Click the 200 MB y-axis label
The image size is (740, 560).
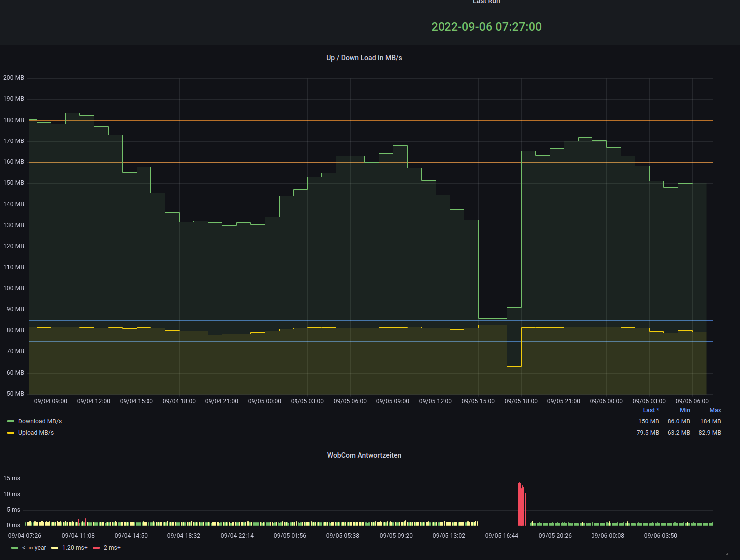point(14,78)
